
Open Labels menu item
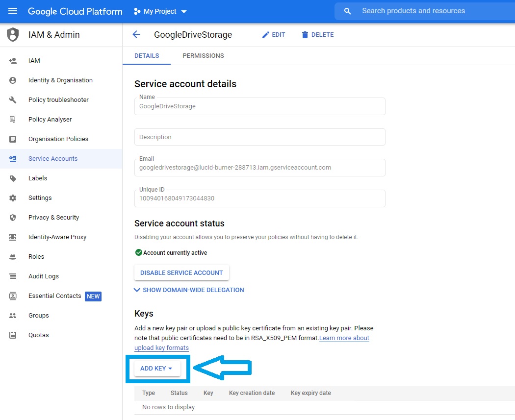tap(61, 178)
